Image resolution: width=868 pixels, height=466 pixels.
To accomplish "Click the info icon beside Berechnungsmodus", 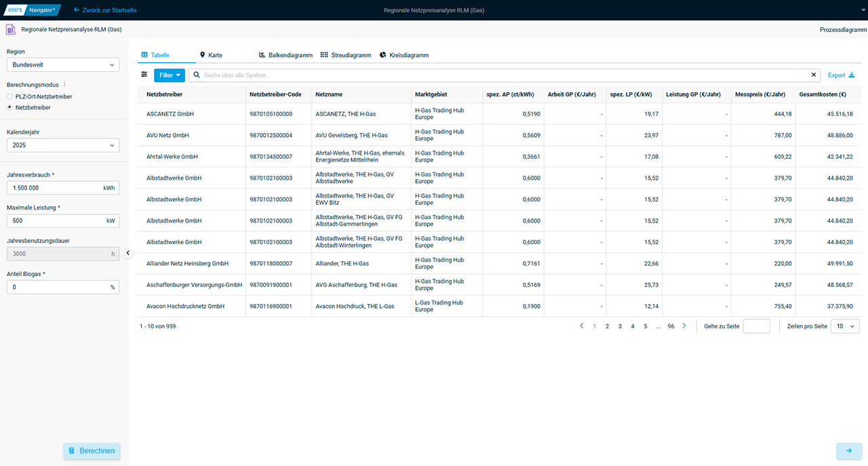I will tap(65, 85).
